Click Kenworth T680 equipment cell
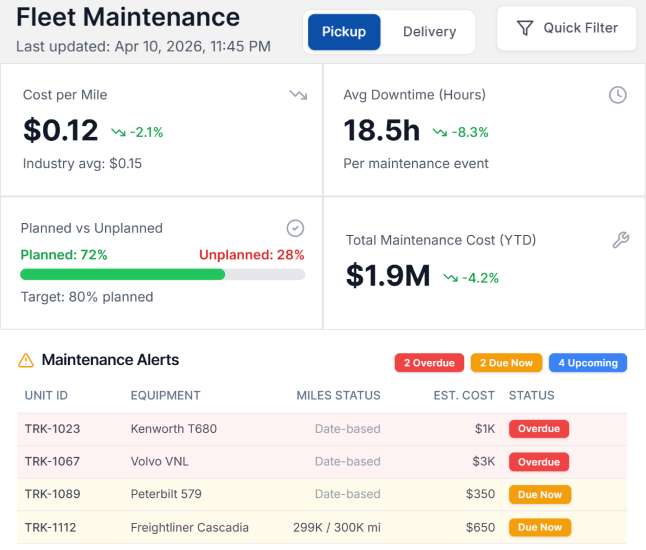Viewport: 646px width, 550px height. coord(174,429)
